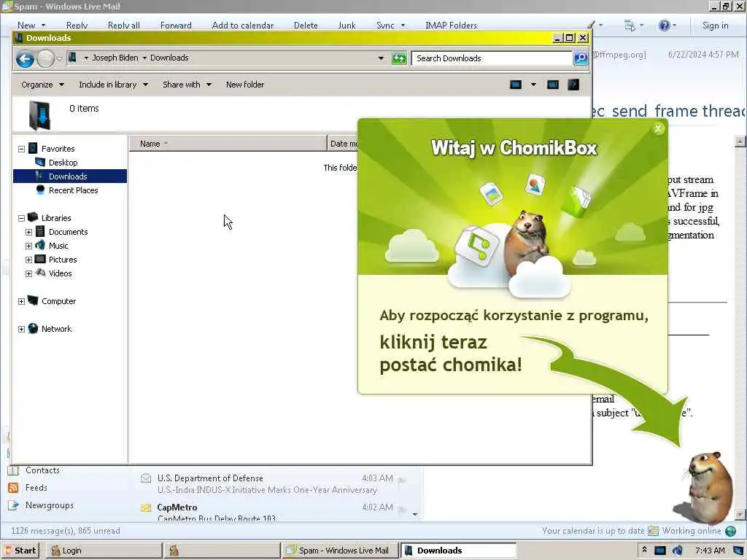This screenshot has width=747, height=560.
Task: Expand the Videos library node
Action: click(28, 274)
